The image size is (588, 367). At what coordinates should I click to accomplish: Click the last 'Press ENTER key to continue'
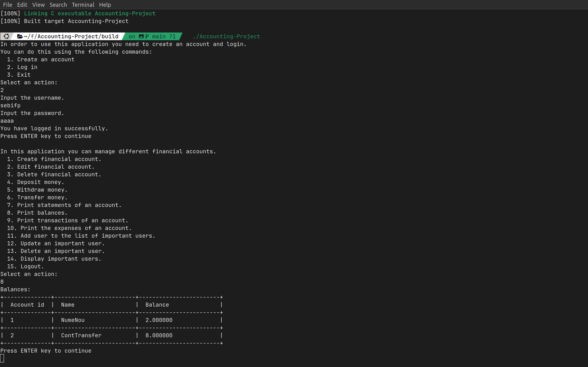(46, 351)
